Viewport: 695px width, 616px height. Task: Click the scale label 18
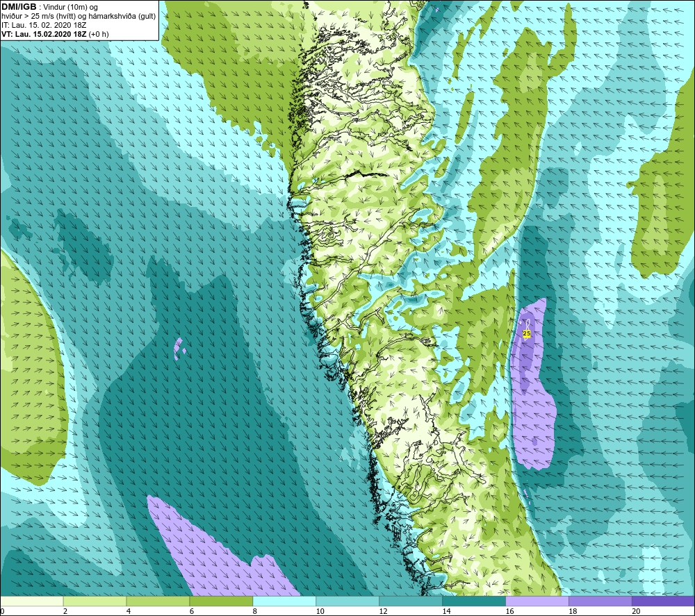coord(573,611)
